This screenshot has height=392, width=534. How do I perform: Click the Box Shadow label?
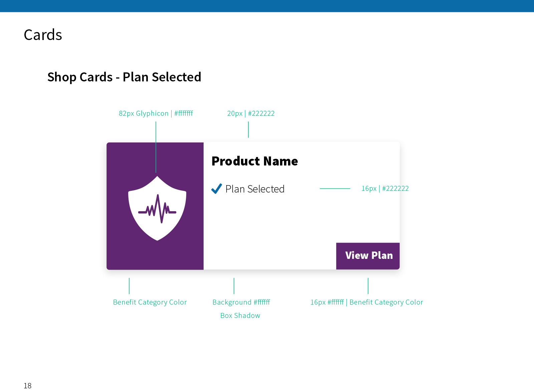[240, 316]
